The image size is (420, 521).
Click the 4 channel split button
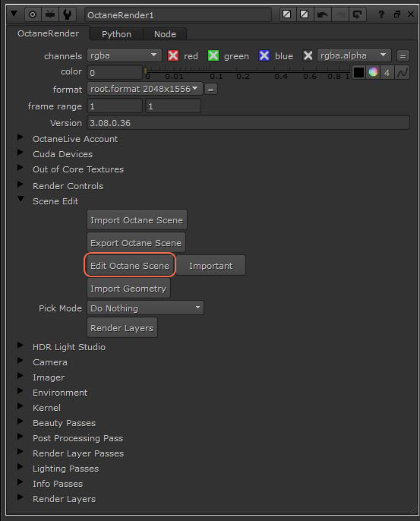pyautogui.click(x=387, y=72)
